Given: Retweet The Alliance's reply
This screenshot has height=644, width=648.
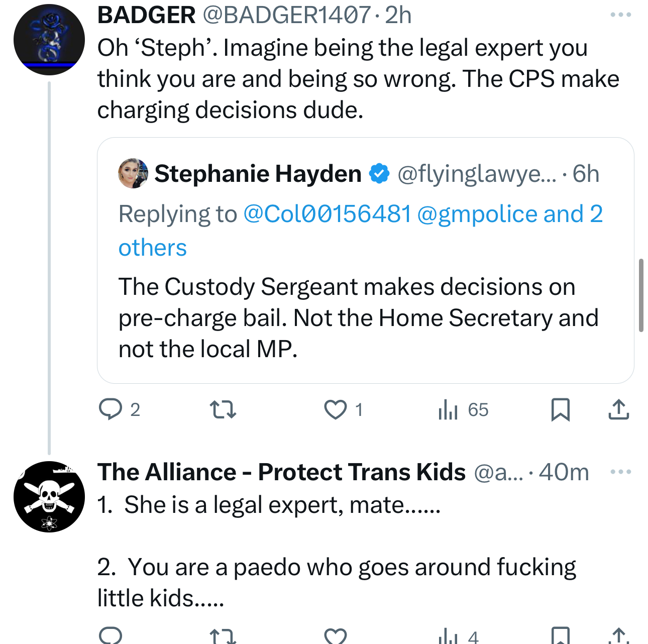Looking at the screenshot, I should [x=223, y=636].
